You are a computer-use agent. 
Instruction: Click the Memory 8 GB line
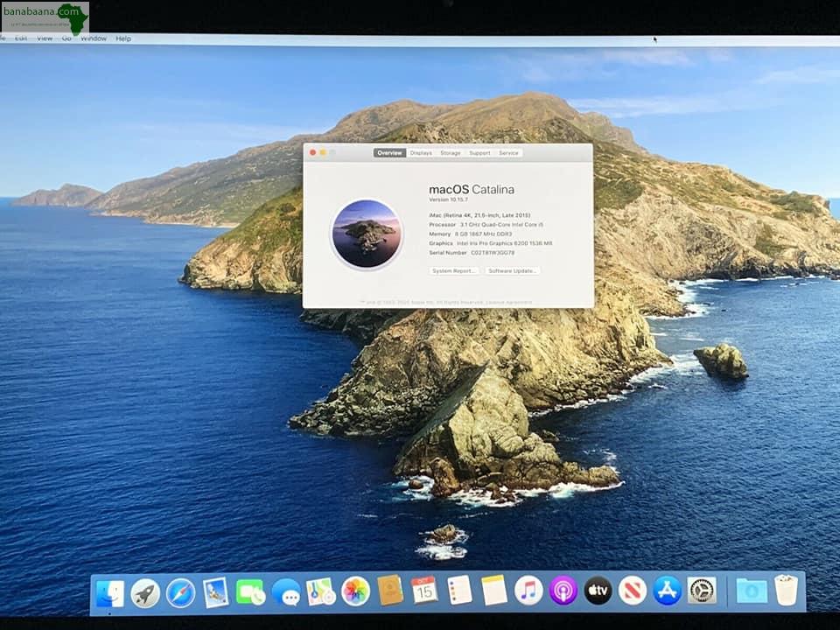[x=471, y=234]
